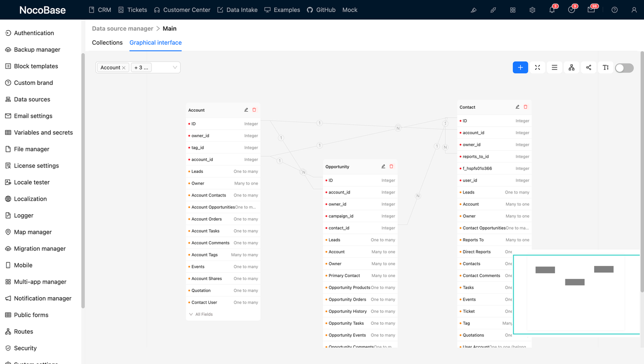
Task: Click the Tt field name display icon
Action: click(x=605, y=67)
